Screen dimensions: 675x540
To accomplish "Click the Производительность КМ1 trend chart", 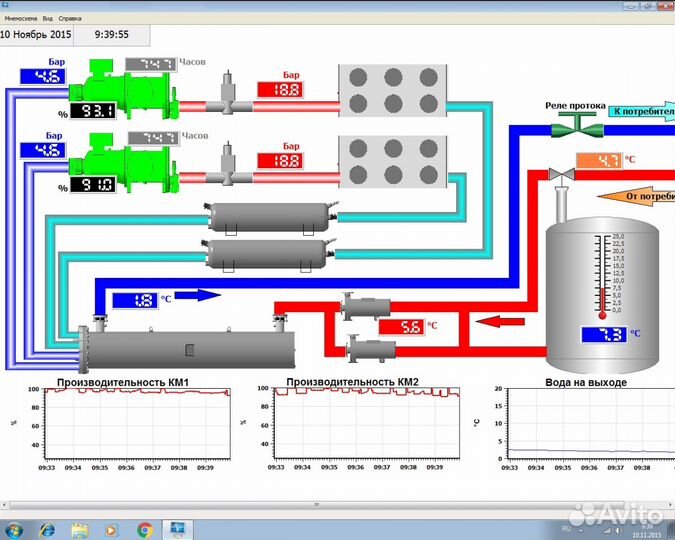I will coord(137,424).
